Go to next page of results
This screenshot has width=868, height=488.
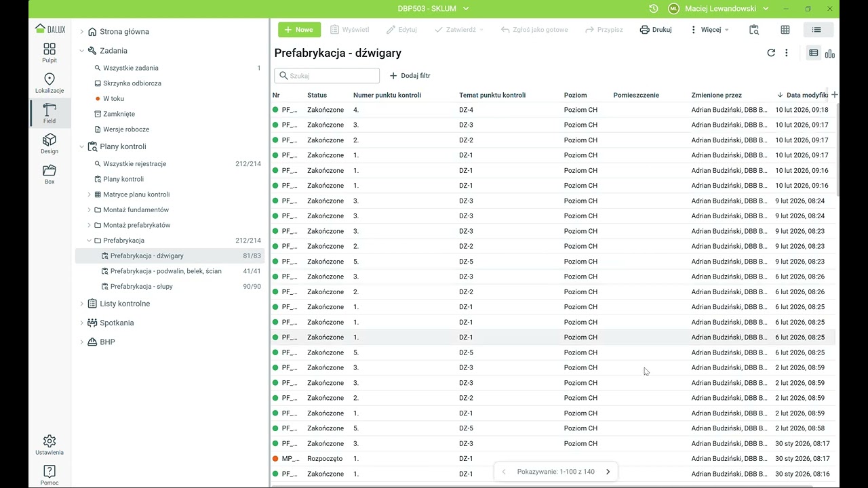pyautogui.click(x=608, y=472)
